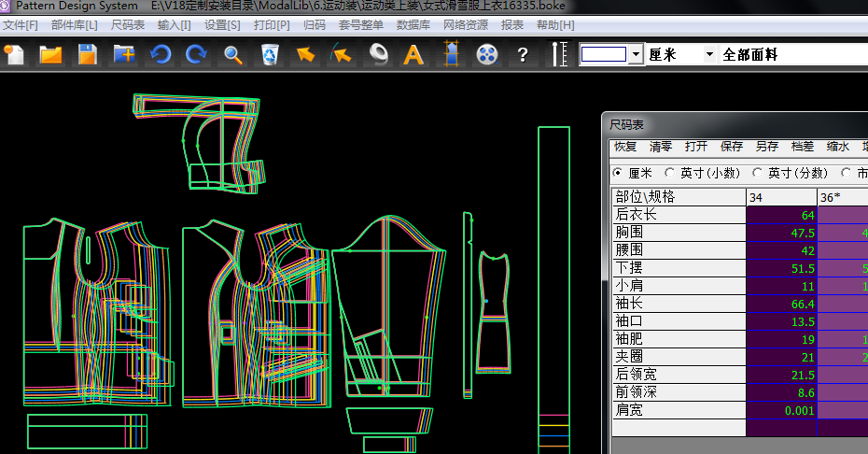Click the Redo arrow icon

point(196,54)
